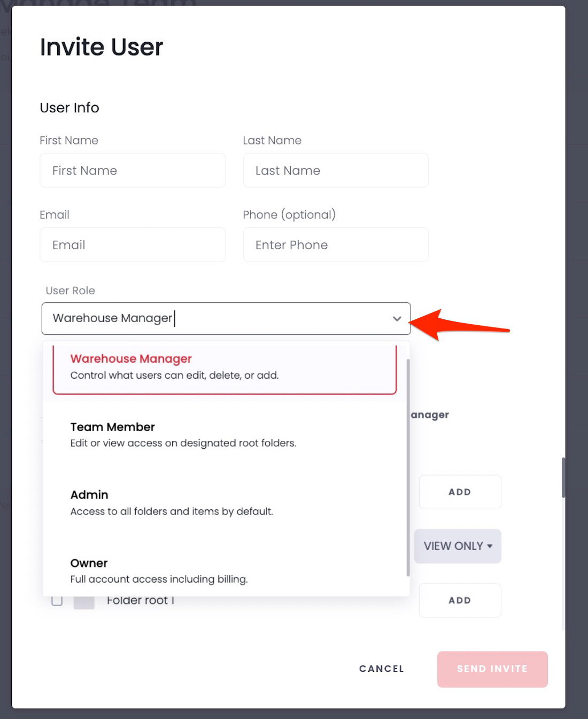Click the User Role text box showing Warehouse Manager
Screen dimensions: 588x719
[214, 318]
